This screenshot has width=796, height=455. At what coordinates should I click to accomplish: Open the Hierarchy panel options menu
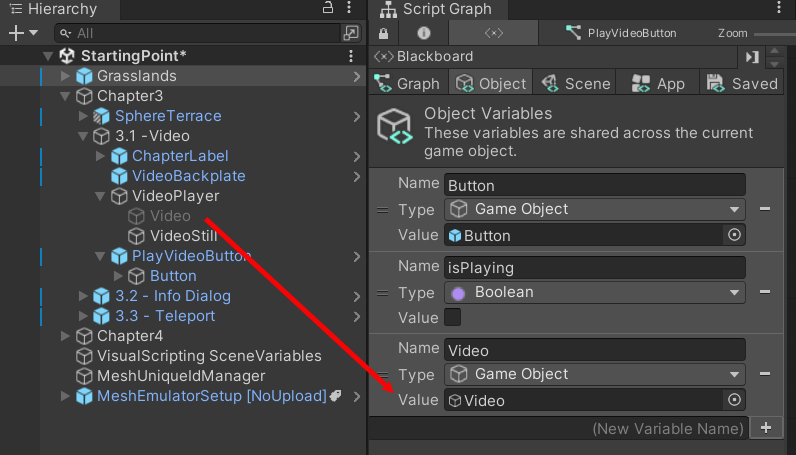(x=349, y=8)
